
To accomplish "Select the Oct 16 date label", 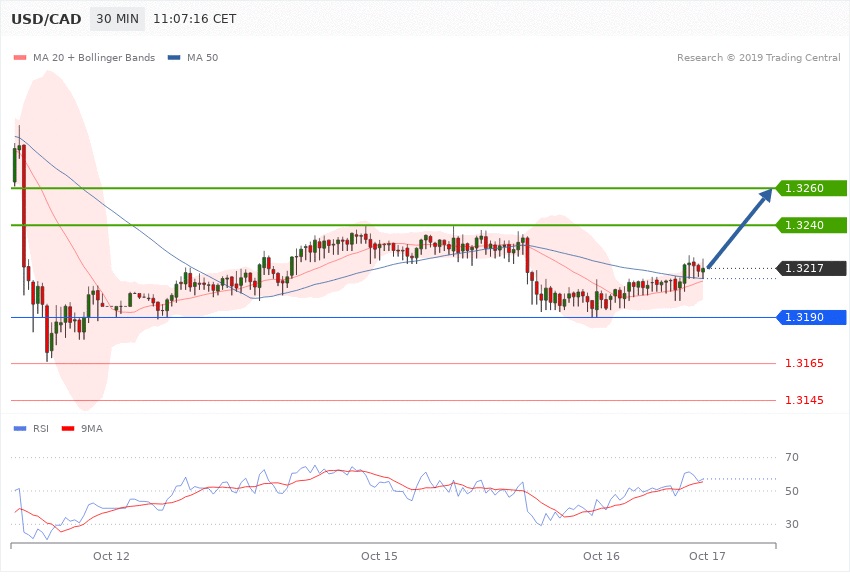I will (601, 555).
